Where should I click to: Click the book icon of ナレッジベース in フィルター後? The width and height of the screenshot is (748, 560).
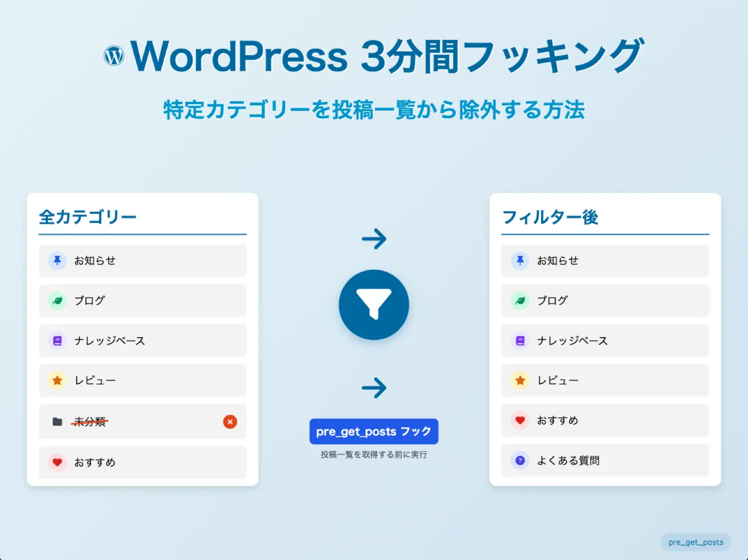[x=520, y=341]
